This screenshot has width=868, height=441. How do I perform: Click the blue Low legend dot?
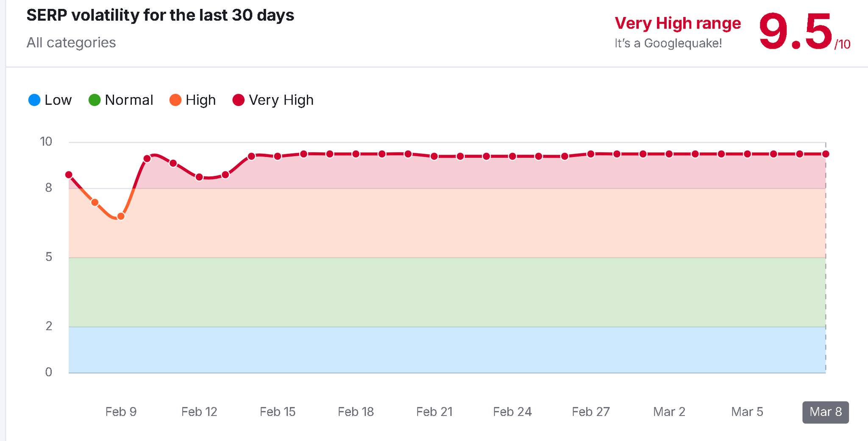pos(34,100)
